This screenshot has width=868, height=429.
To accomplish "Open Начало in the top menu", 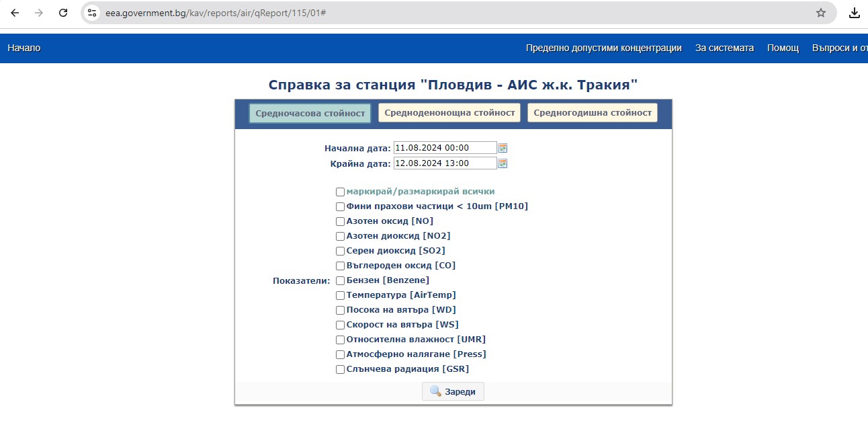I will click(24, 48).
